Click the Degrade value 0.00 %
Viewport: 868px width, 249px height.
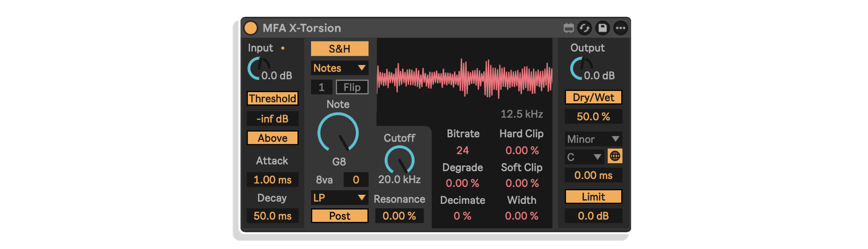pyautogui.click(x=462, y=183)
